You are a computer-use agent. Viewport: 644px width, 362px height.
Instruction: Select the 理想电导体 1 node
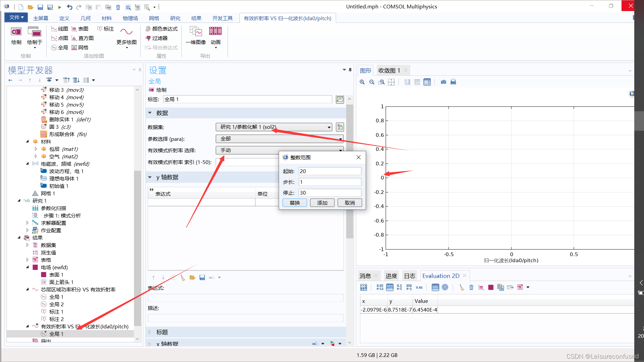click(63, 179)
